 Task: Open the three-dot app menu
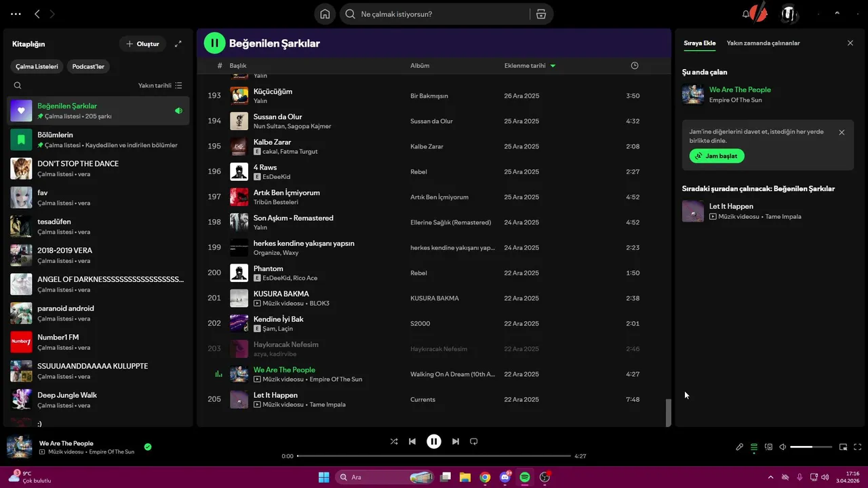[16, 14]
